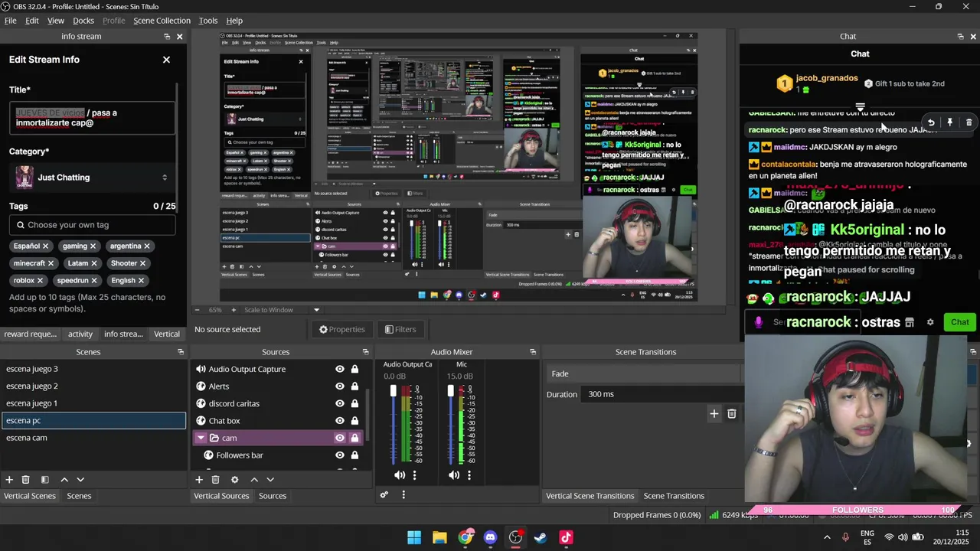This screenshot has height=551, width=980.
Task: Open the Scene Collection menu
Action: [x=162, y=21]
